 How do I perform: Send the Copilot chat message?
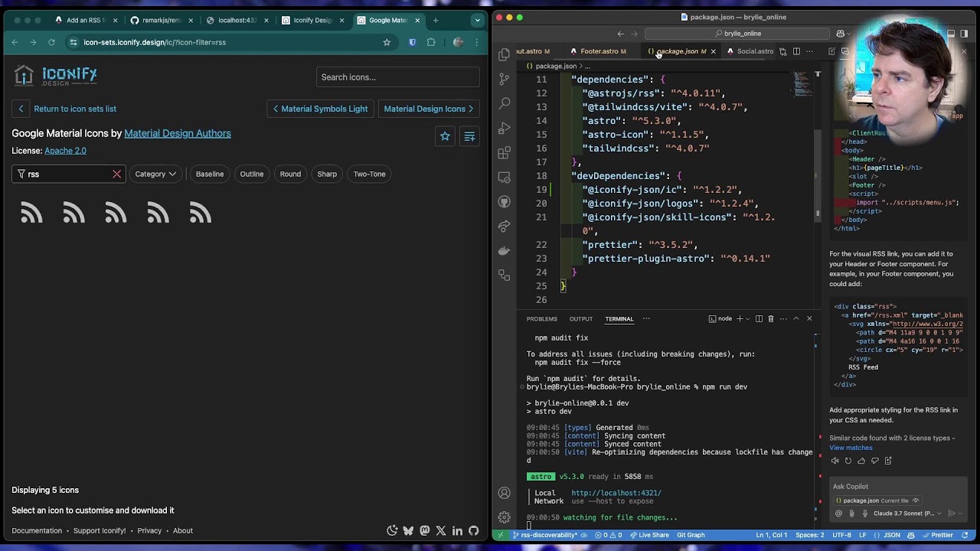point(952,514)
